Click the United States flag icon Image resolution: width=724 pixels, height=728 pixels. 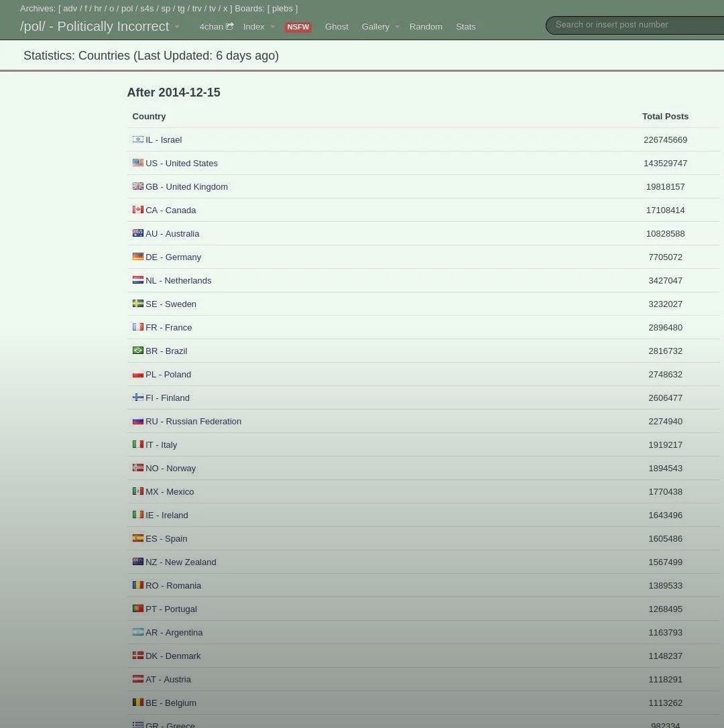(138, 162)
